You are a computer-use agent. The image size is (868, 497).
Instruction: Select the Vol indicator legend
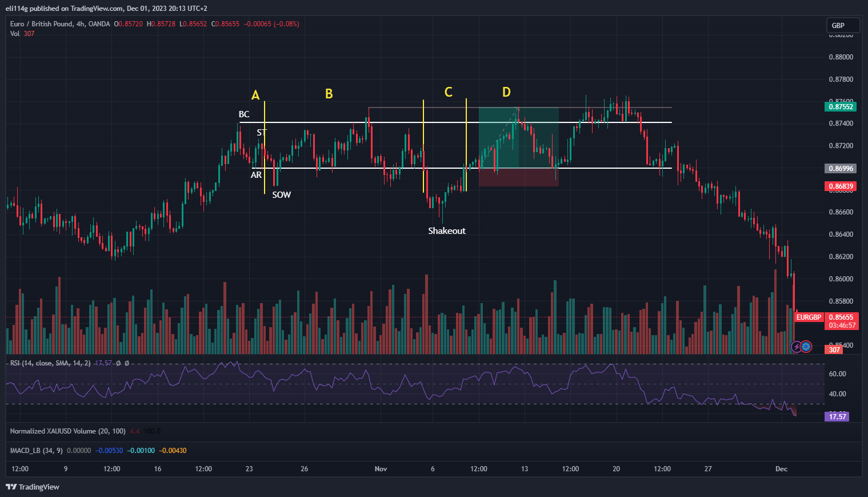click(x=15, y=34)
